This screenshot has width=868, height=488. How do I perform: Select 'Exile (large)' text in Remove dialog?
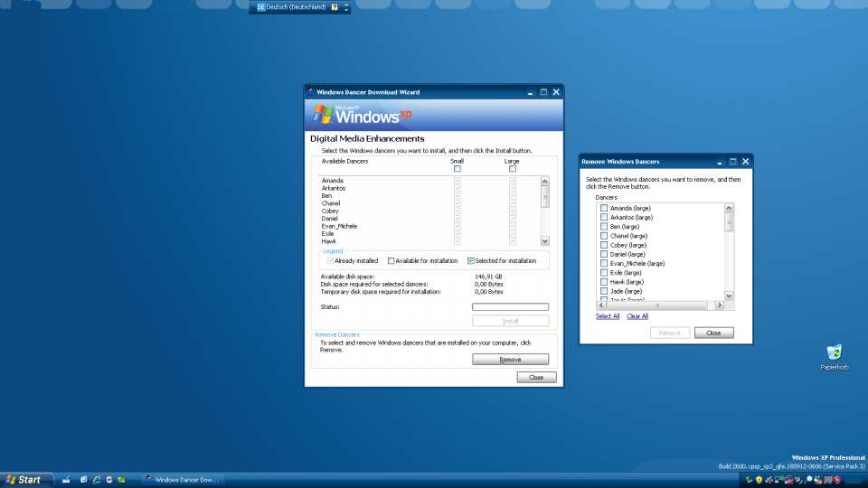[x=626, y=273]
